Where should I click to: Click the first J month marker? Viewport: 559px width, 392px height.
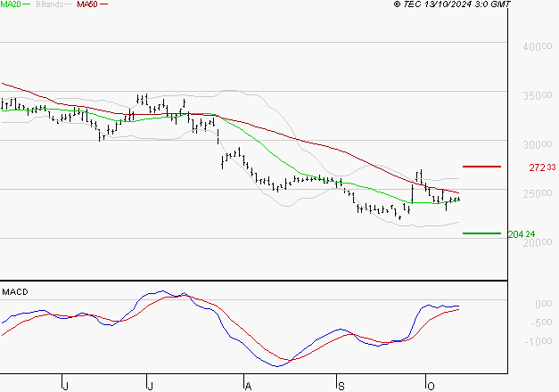pyautogui.click(x=65, y=387)
